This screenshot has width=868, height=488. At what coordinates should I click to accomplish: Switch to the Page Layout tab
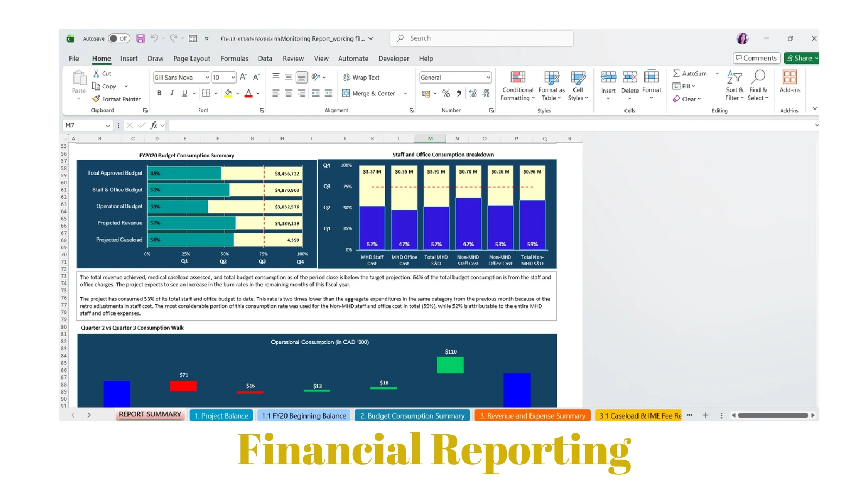pos(192,59)
